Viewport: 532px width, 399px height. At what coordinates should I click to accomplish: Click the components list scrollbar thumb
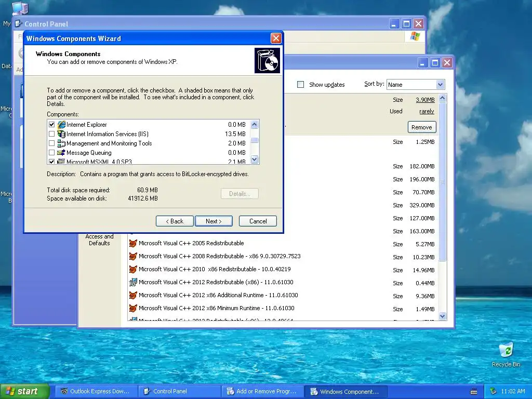click(255, 140)
